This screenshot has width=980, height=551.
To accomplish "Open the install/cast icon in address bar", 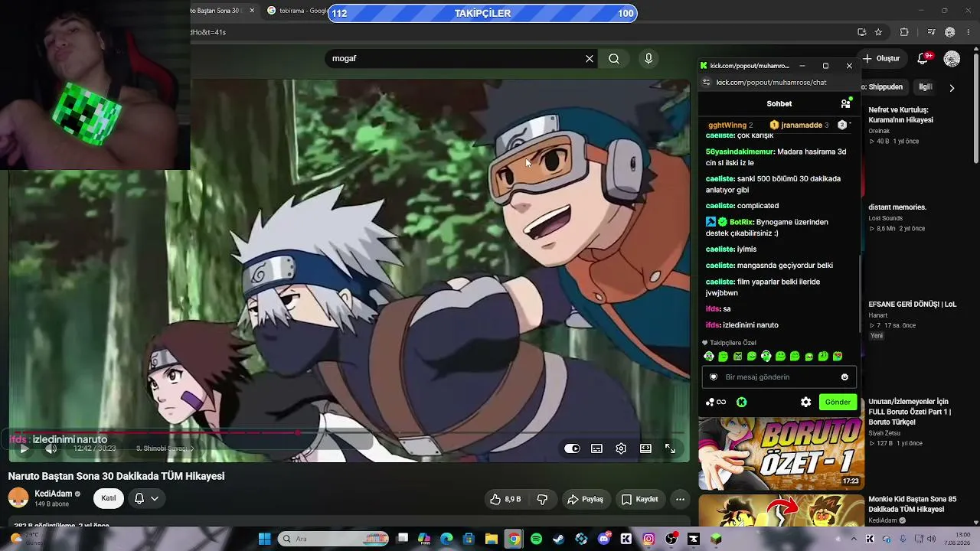I will point(861,32).
